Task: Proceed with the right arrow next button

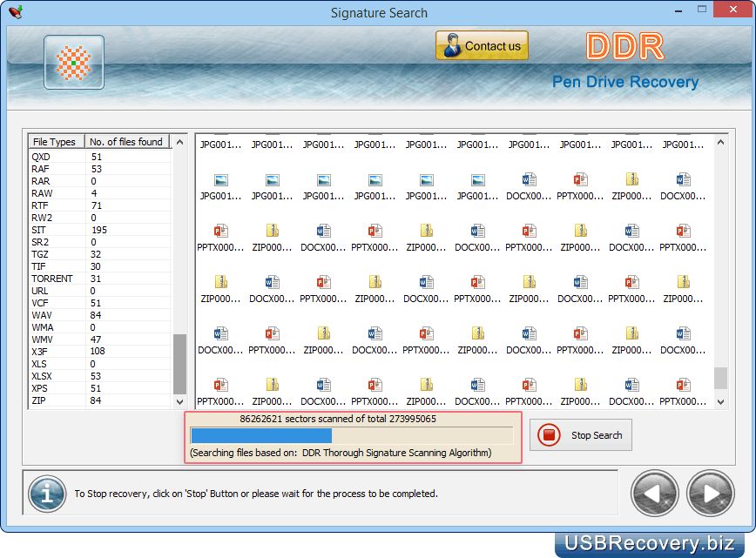Action: pos(710,494)
